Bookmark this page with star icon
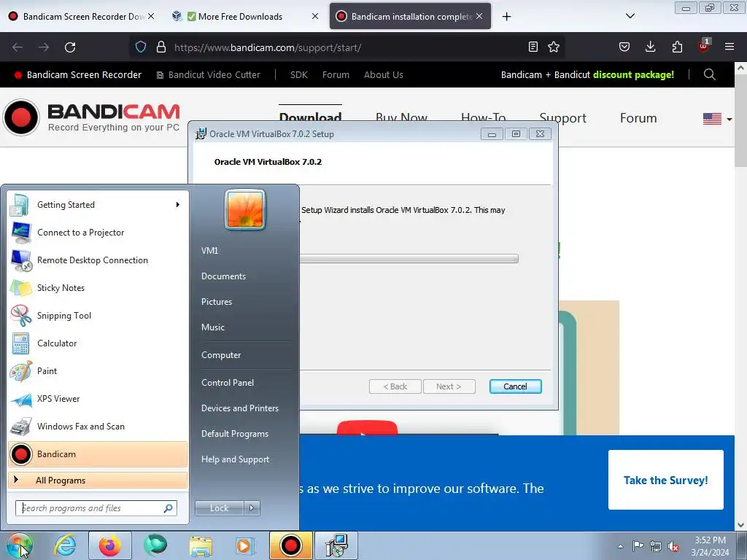 point(554,47)
